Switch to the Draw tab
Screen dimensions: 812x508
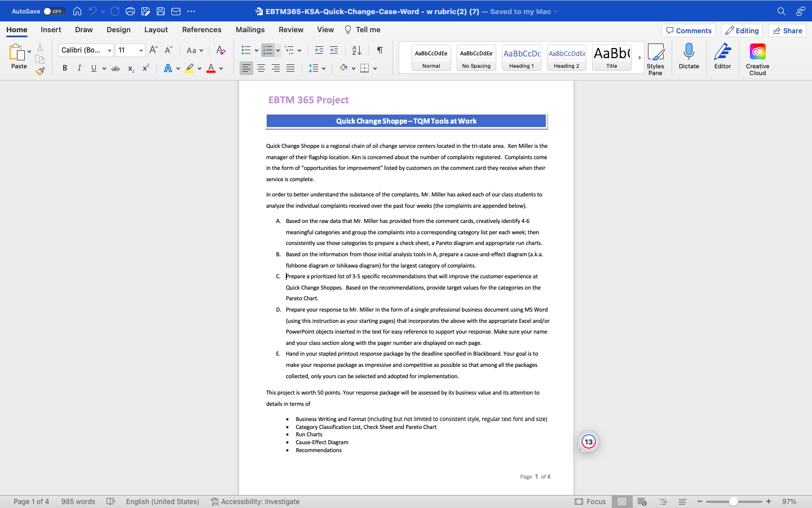(84, 30)
